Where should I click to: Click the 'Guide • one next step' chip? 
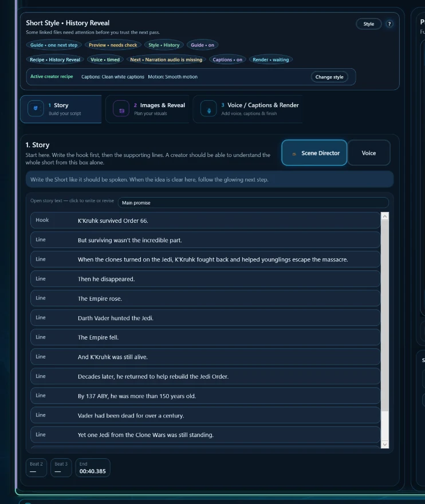(x=54, y=45)
